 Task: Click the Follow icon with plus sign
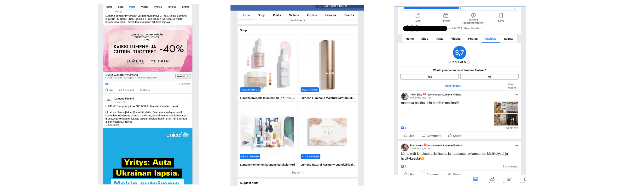coord(446,16)
